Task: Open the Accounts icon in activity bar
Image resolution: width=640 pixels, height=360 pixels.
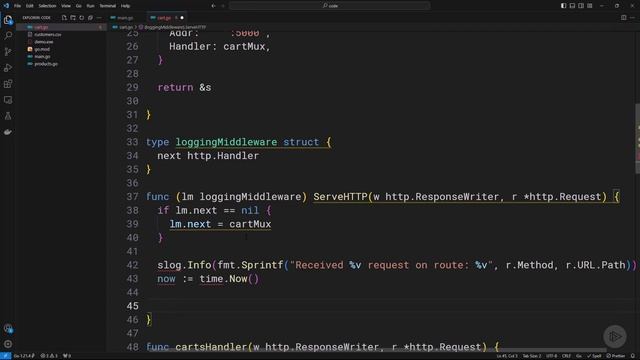Action: point(8,328)
